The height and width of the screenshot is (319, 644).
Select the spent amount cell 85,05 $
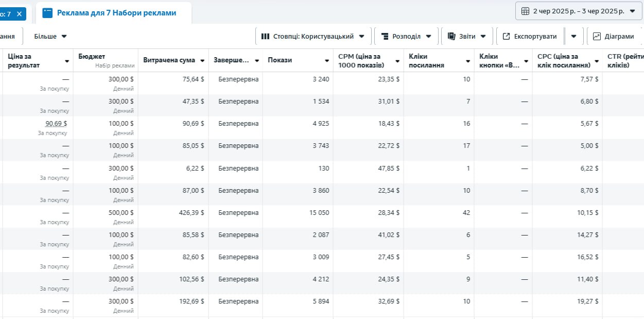(x=193, y=146)
